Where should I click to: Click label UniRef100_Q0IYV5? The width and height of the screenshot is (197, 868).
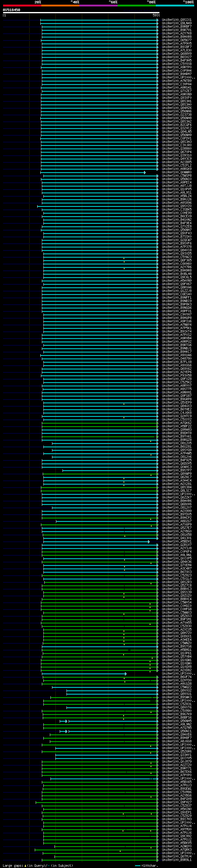[176, 758]
